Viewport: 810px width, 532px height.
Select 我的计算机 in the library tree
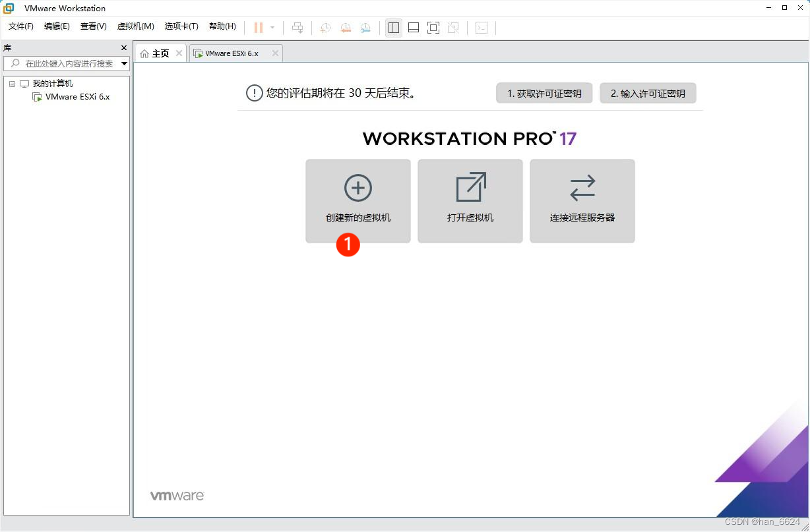(53, 84)
